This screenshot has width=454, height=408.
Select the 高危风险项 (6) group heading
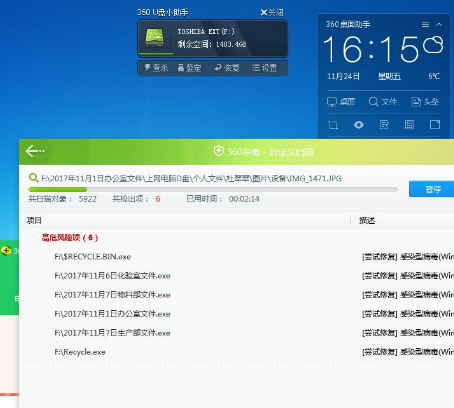coord(70,238)
